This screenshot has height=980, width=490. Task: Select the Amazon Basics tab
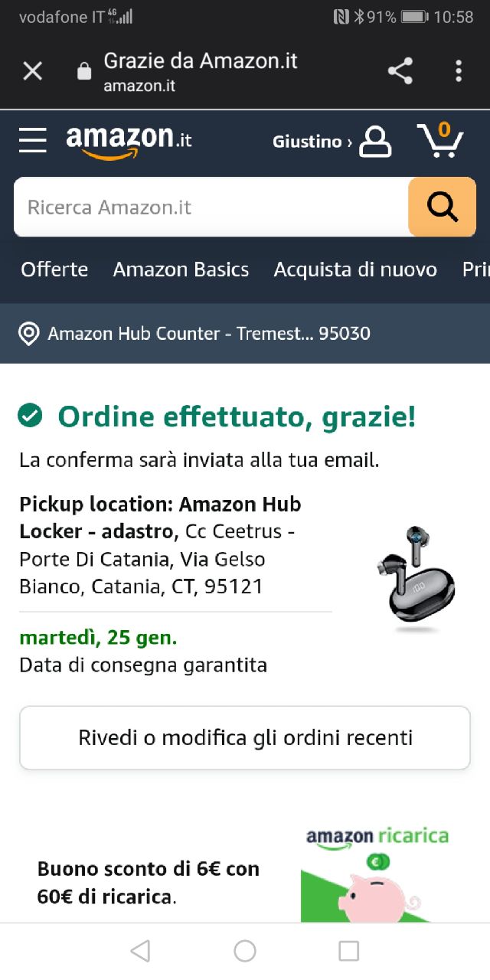pos(181,269)
